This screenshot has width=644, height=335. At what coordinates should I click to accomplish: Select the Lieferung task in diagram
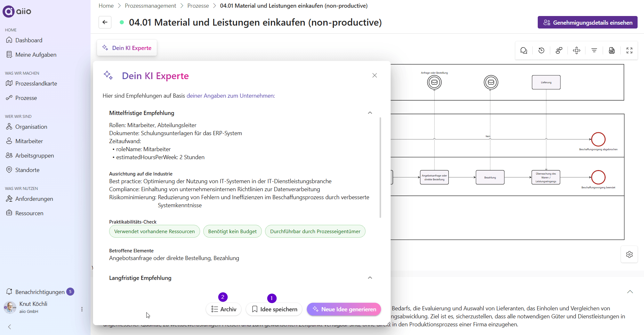[x=546, y=82]
